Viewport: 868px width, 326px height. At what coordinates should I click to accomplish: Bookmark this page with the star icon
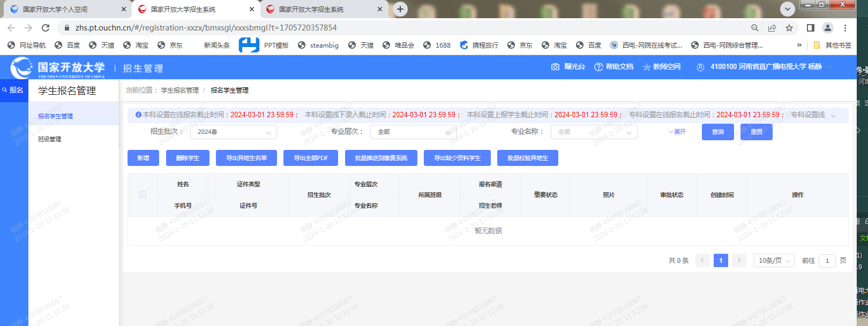coord(789,28)
